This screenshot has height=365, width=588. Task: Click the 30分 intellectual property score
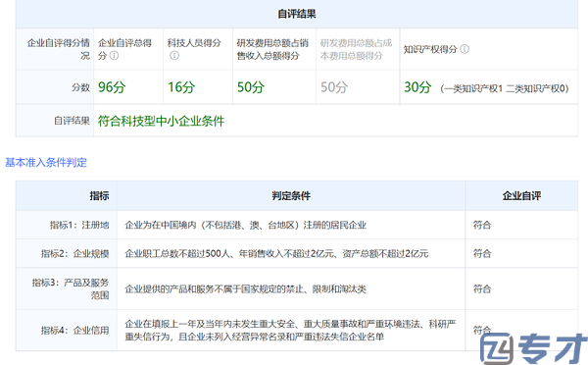(x=417, y=87)
